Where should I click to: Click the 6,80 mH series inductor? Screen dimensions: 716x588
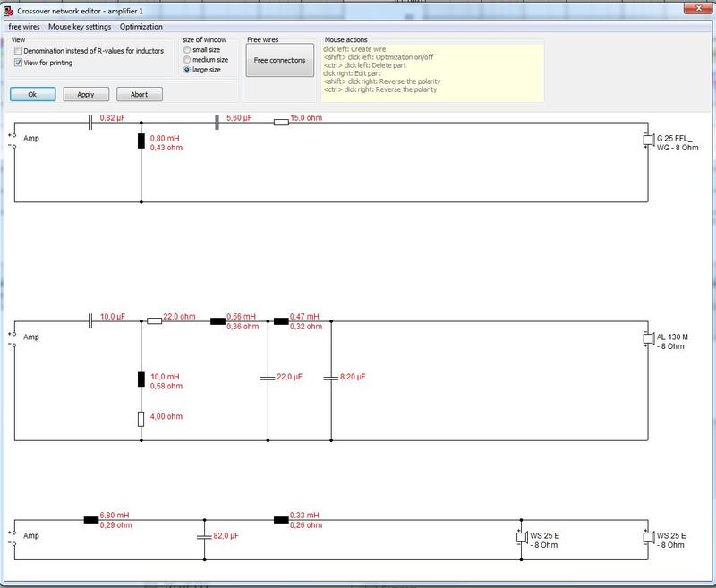(x=90, y=520)
